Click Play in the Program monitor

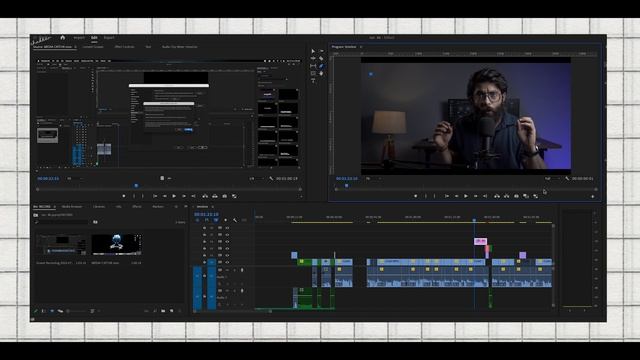pos(466,196)
